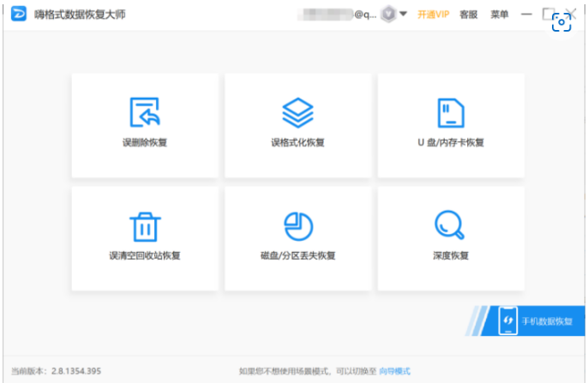Choose the 磁盘/分区丢失恢复 pie chart icon
The width and height of the screenshot is (588, 383).
(297, 226)
